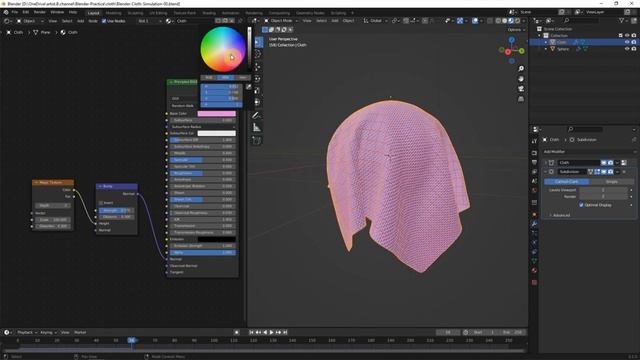Image resolution: width=640 pixels, height=360 pixels.
Task: Jump to first frame in timeline
Action: [251, 332]
